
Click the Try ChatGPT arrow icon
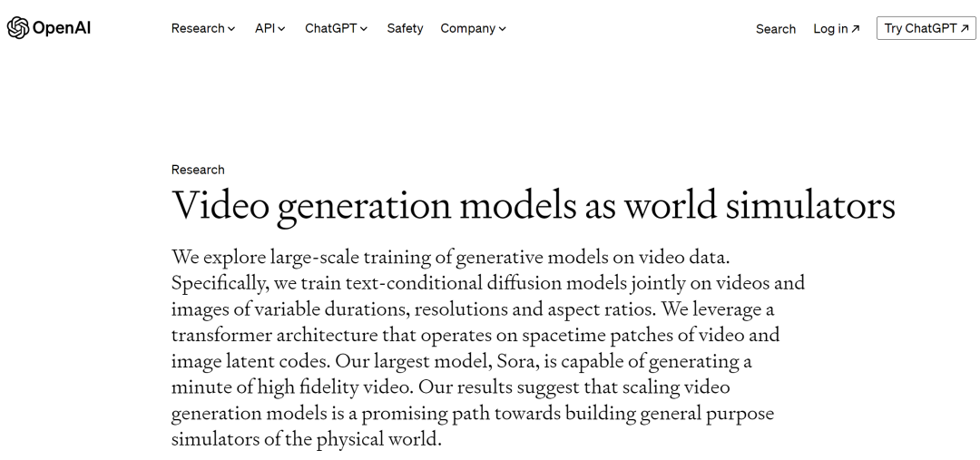(965, 28)
